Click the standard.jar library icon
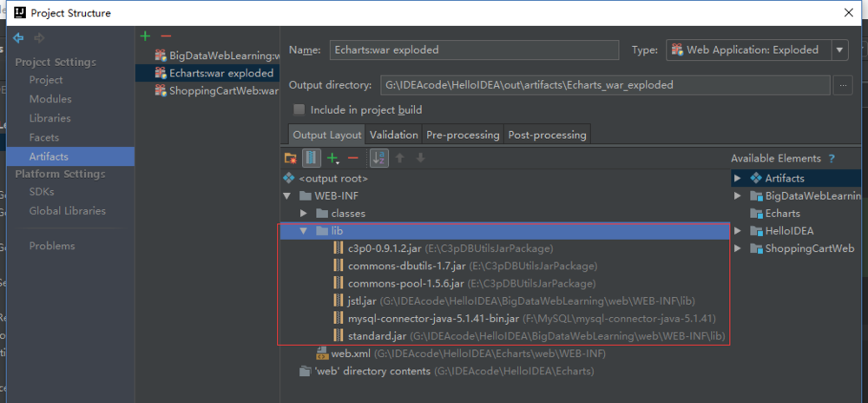 (x=339, y=336)
